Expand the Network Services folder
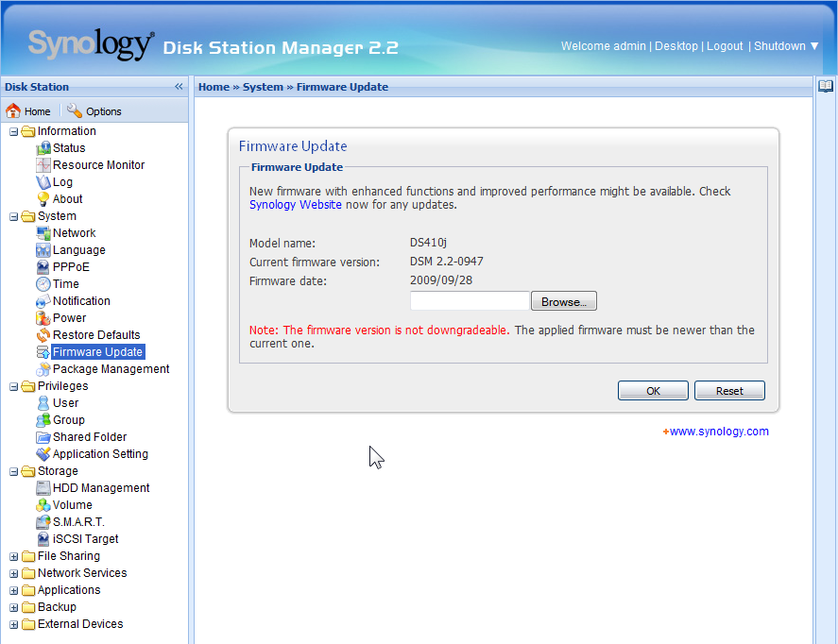Viewport: 838px width, 644px height. click(14, 573)
